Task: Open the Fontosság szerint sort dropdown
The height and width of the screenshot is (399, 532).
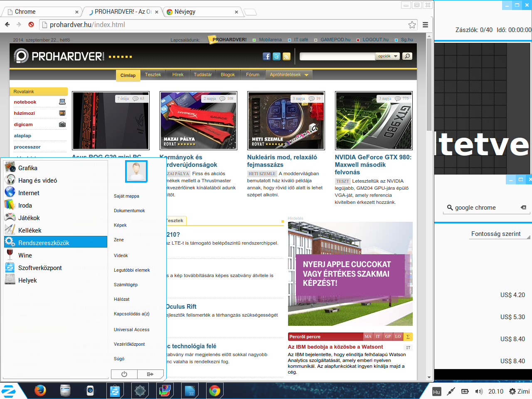Action: click(x=499, y=234)
